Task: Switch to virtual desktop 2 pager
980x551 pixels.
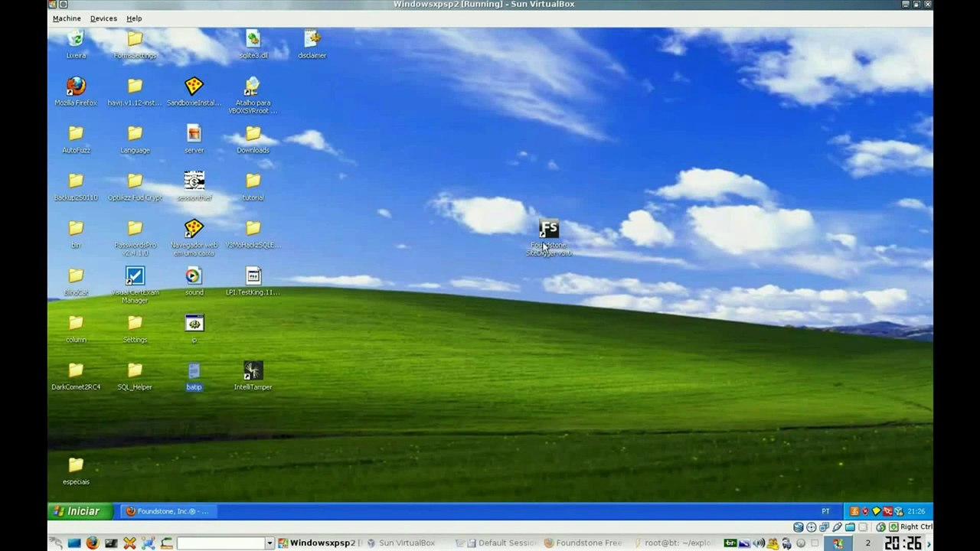Action: coord(867,543)
